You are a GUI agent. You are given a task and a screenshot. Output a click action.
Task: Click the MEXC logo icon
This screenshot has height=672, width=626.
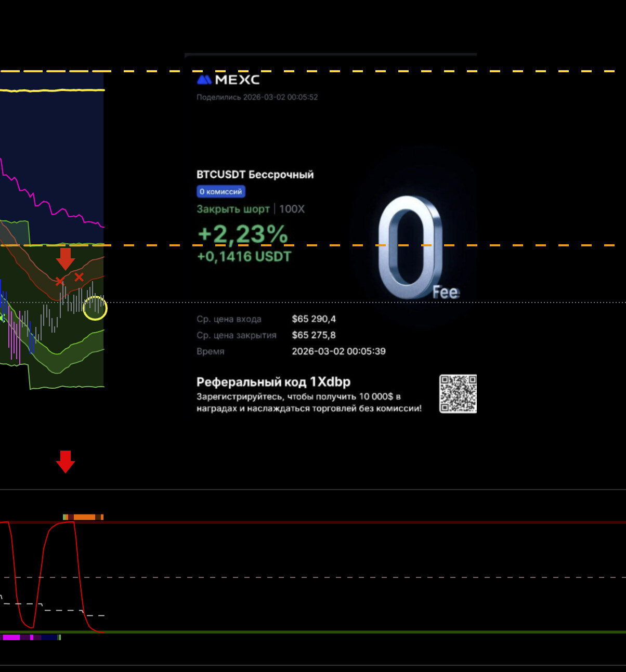pos(204,80)
